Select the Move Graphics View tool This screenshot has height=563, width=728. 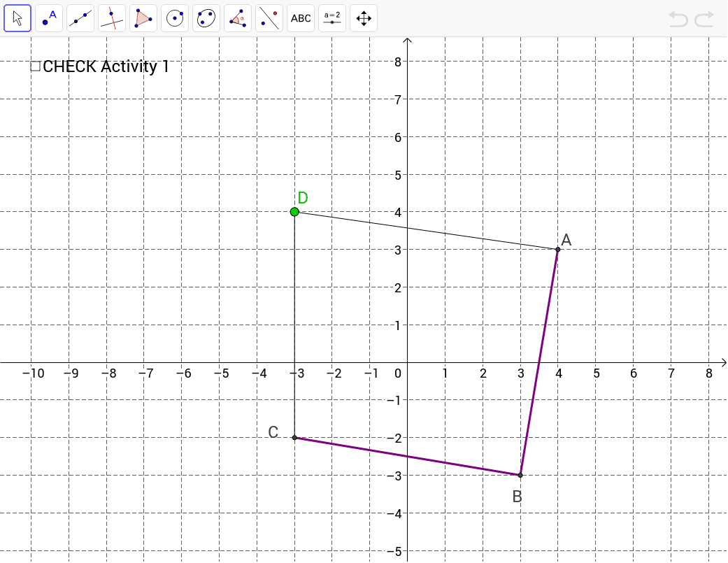click(x=364, y=19)
